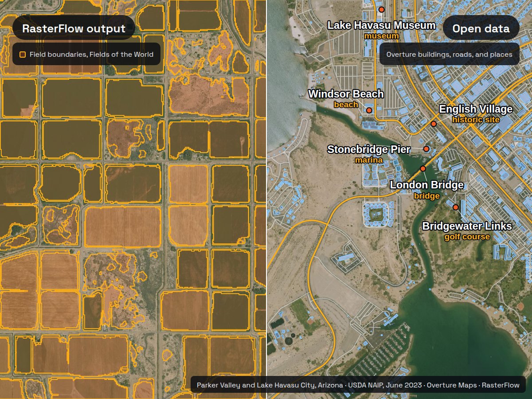The height and width of the screenshot is (399, 532).
Task: Click the "English Village" place label
Action: click(476, 109)
